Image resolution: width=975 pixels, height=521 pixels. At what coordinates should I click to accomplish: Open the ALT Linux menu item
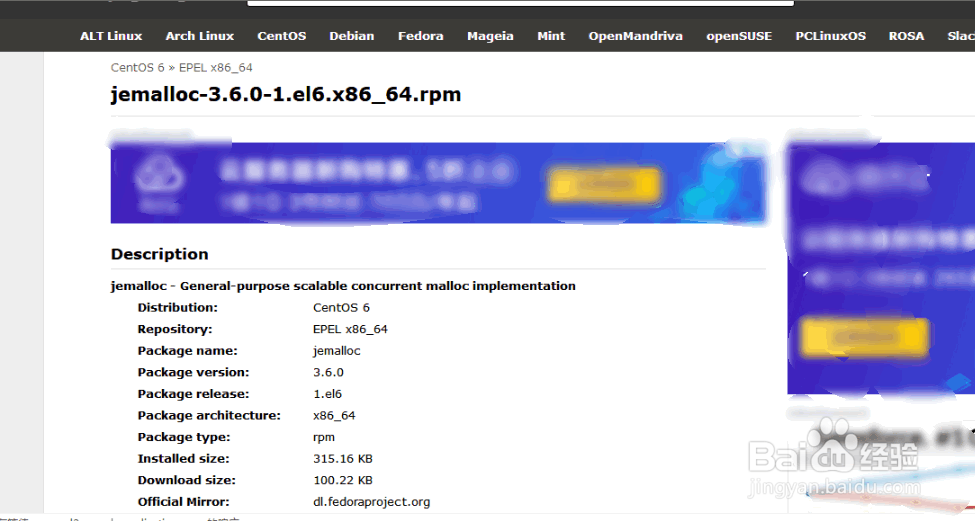click(x=111, y=36)
